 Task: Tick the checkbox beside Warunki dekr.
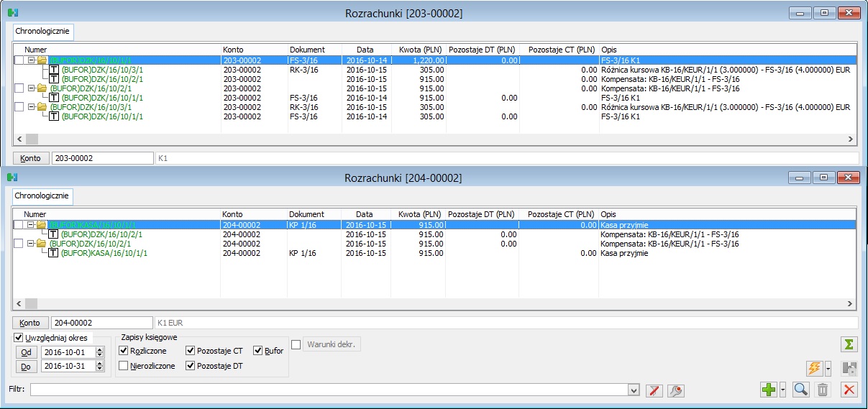(x=296, y=344)
